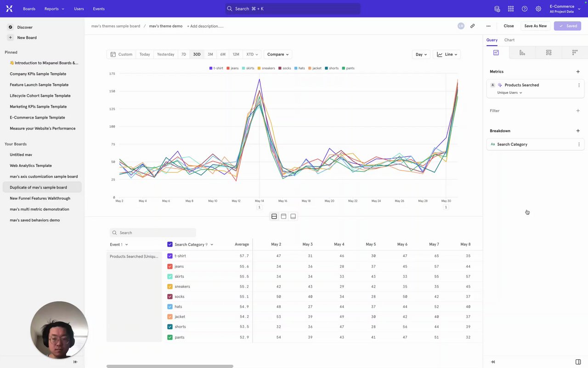Open the Unique Users dropdown
This screenshot has width=588, height=368.
pos(509,92)
